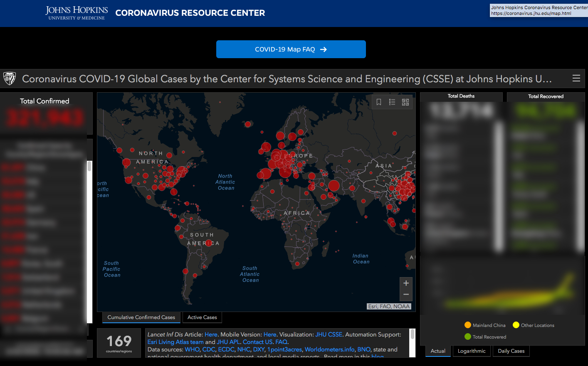
Task: Open the WHO data source link
Action: pos(192,349)
